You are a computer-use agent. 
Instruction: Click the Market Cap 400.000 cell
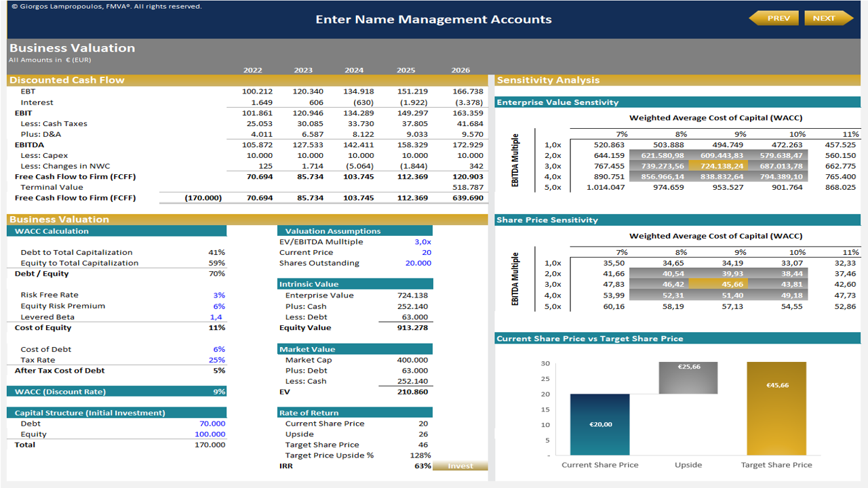(x=412, y=361)
